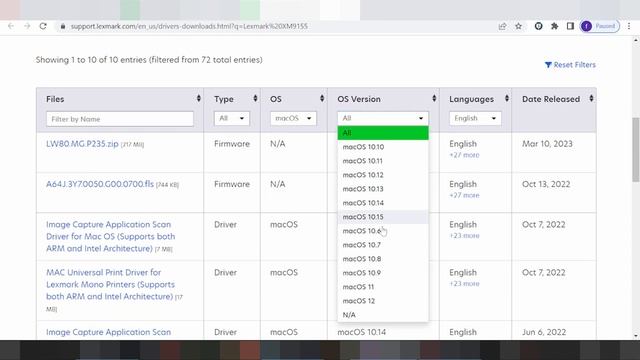Sort by Type column arrows
The image size is (640, 360).
coord(255,98)
